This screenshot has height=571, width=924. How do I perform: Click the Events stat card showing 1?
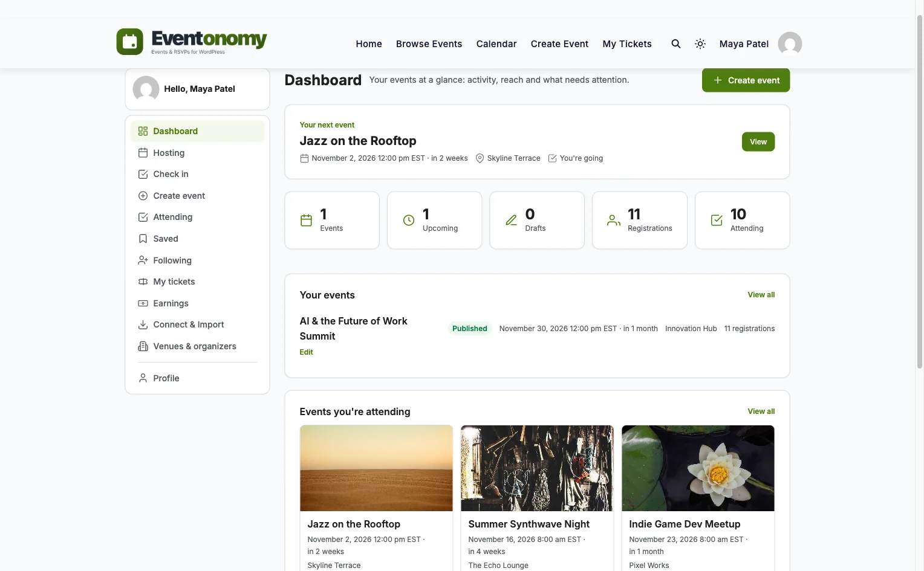coord(332,220)
